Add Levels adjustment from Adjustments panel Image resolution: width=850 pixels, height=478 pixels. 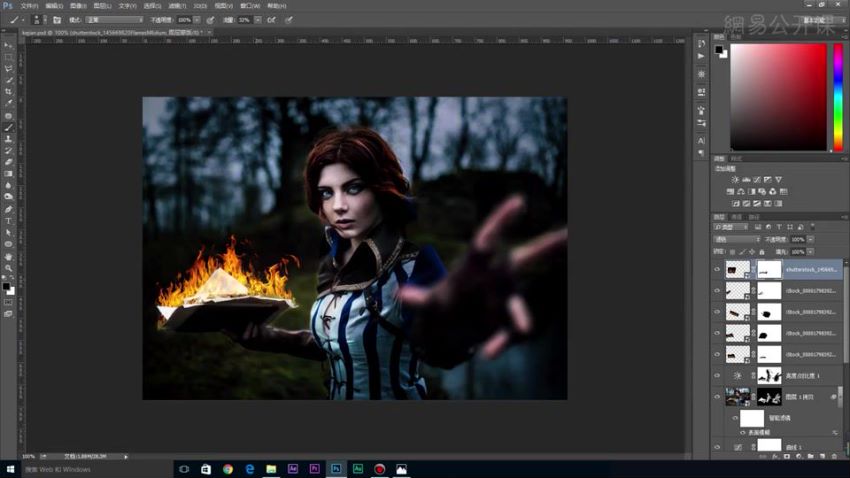tap(746, 180)
